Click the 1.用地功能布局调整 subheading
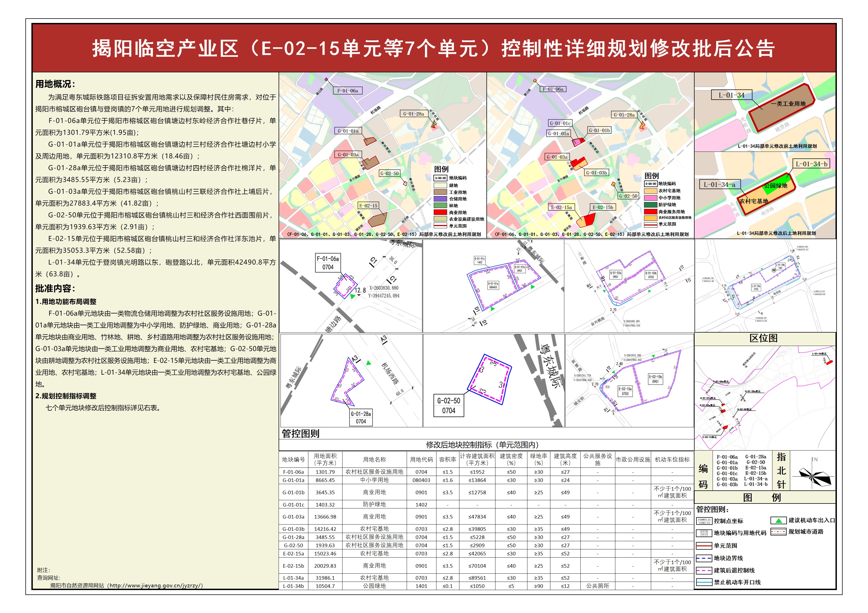The width and height of the screenshot is (868, 613). pyautogui.click(x=66, y=302)
